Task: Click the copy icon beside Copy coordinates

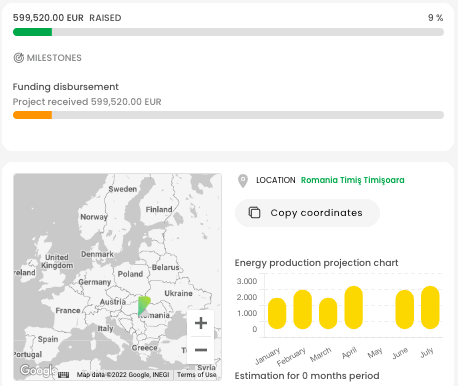Action: point(254,212)
